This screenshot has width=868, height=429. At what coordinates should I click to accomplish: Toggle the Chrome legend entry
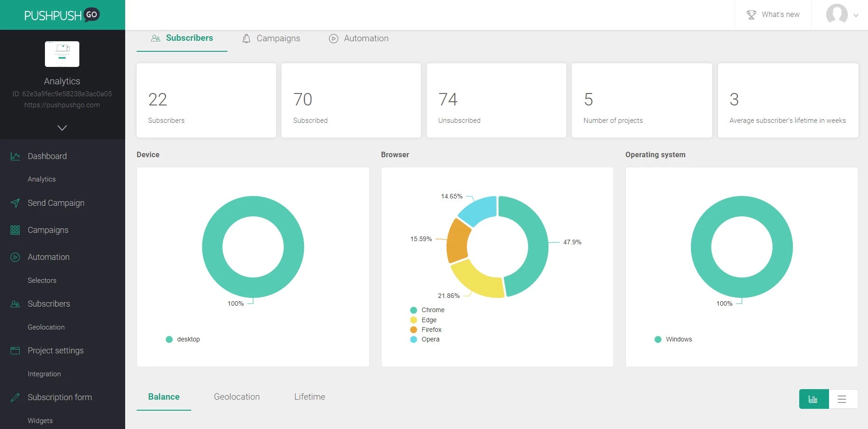[x=427, y=310]
